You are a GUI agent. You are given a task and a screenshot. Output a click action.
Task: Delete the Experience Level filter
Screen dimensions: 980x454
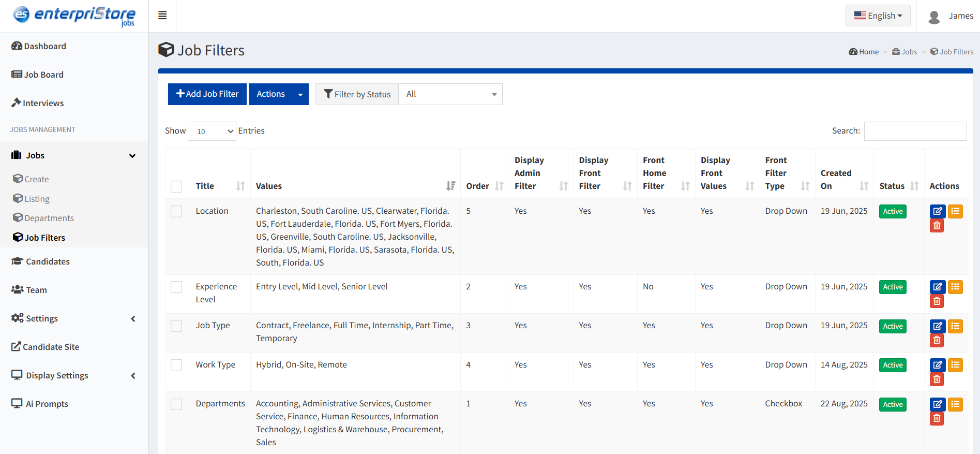(x=937, y=301)
